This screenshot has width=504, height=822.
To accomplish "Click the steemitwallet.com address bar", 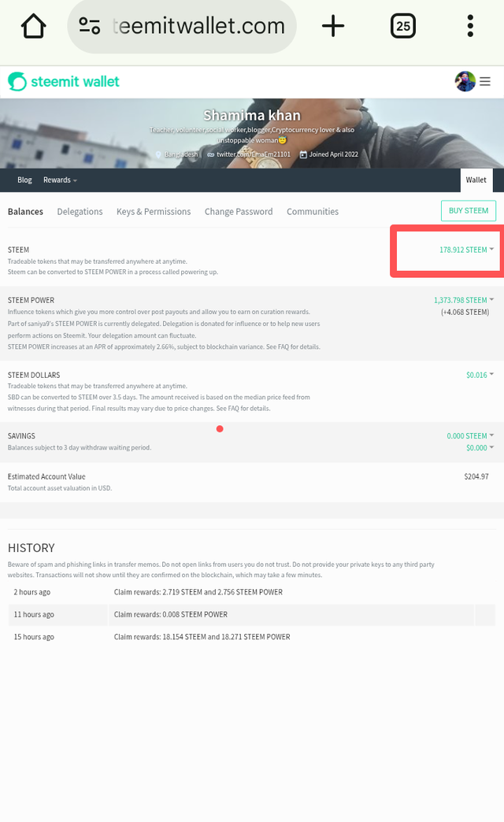I will point(182,26).
